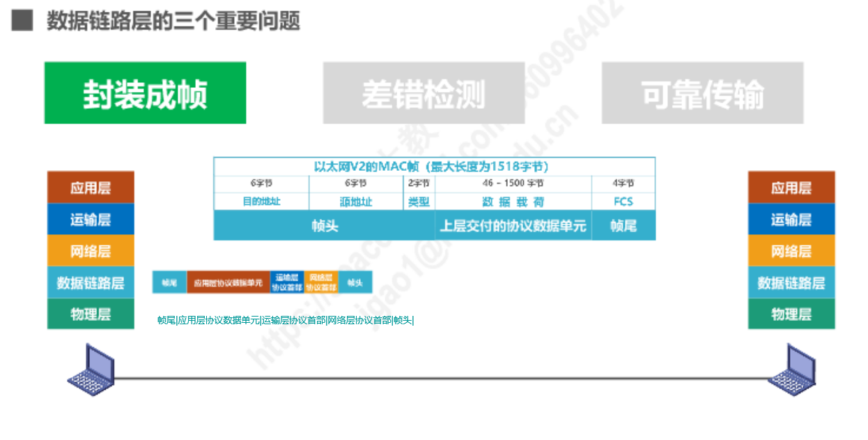Screen dimensions: 868x440
Task: Click the 数据载荷 cell in the MAC frame table
Action: [x=513, y=202]
